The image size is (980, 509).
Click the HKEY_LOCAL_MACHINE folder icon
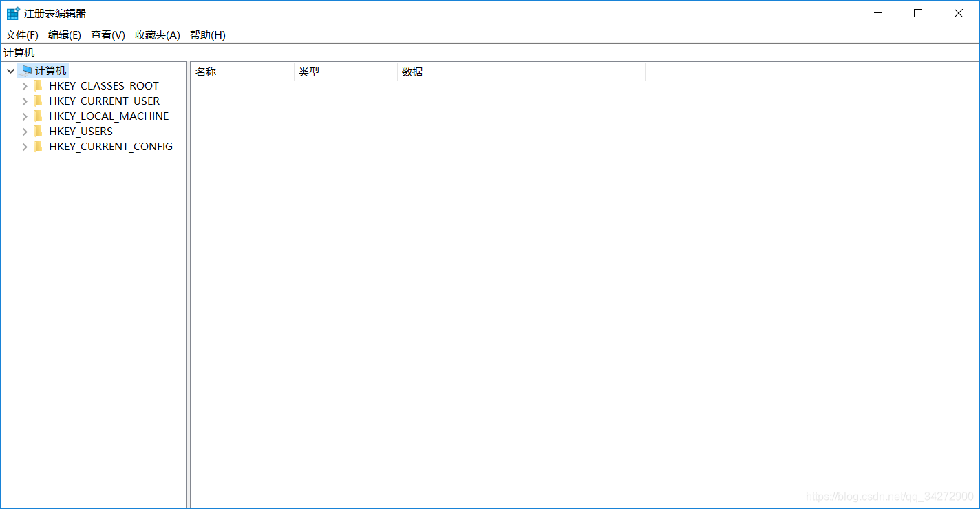(x=38, y=116)
